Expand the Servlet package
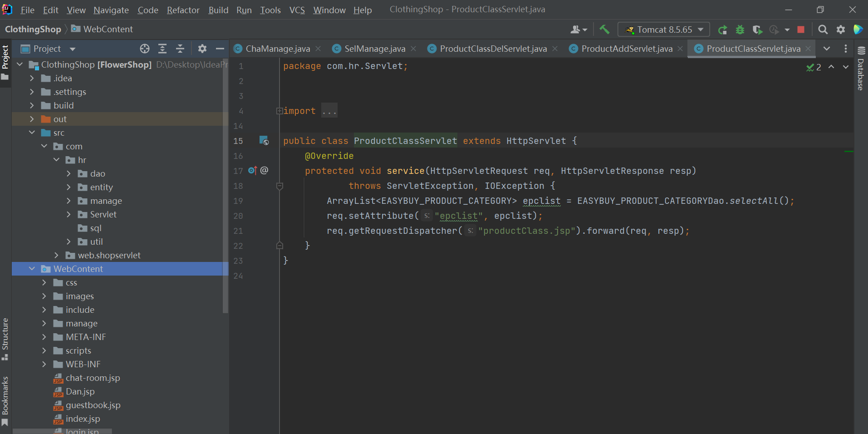Screen dimensions: 868x434 pos(69,214)
